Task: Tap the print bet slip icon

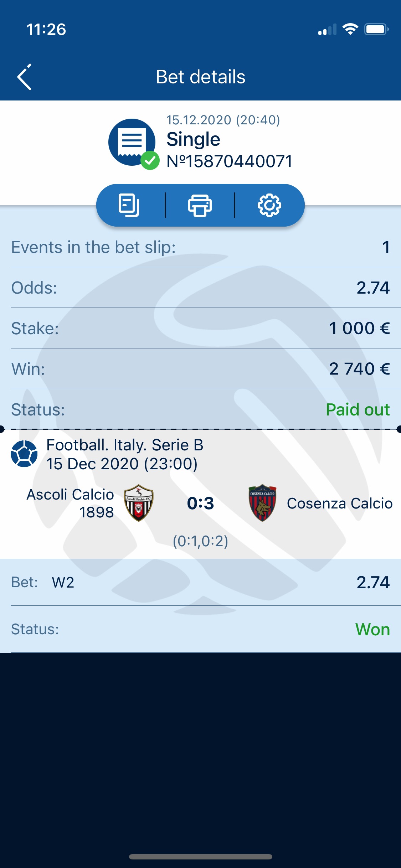Action: pos(200,205)
